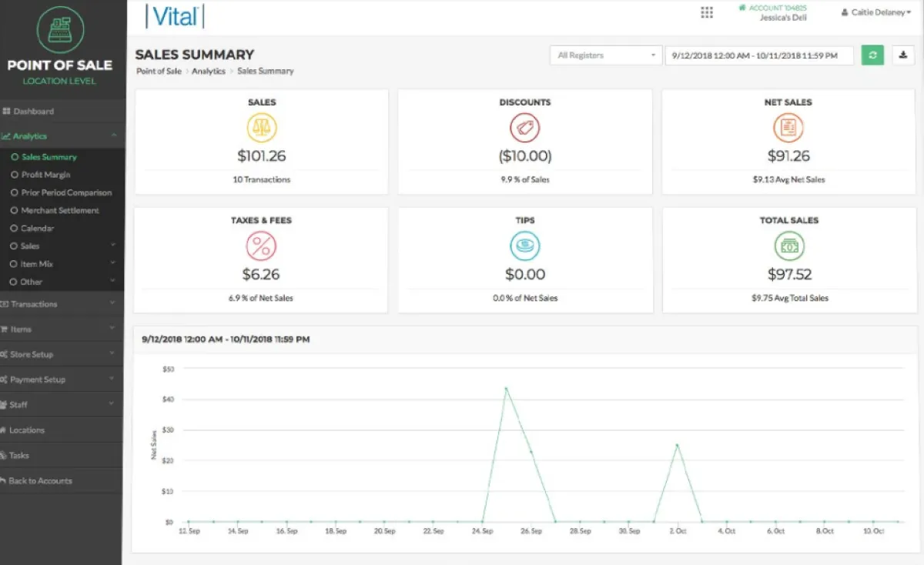Select Prior Period Comparison option

point(66,192)
